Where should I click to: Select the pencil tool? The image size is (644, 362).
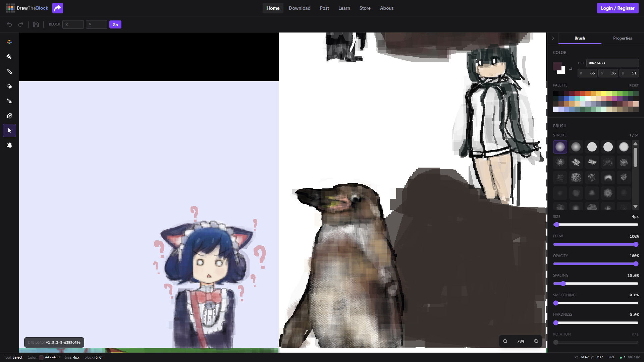tap(9, 72)
